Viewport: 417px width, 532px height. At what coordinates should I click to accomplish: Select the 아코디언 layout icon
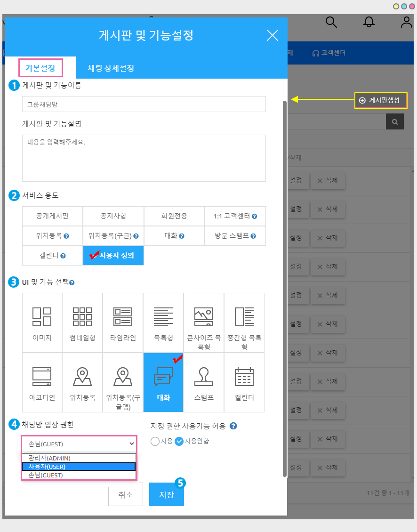42,377
